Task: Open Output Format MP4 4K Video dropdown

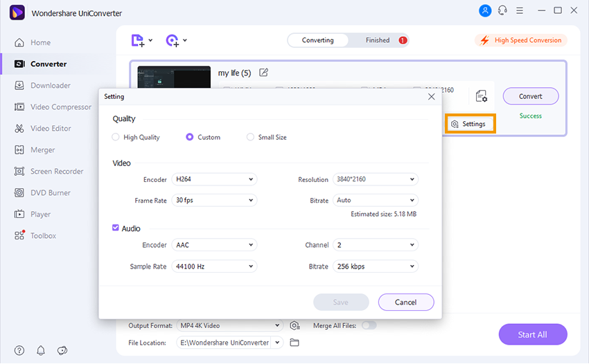Action: click(229, 325)
